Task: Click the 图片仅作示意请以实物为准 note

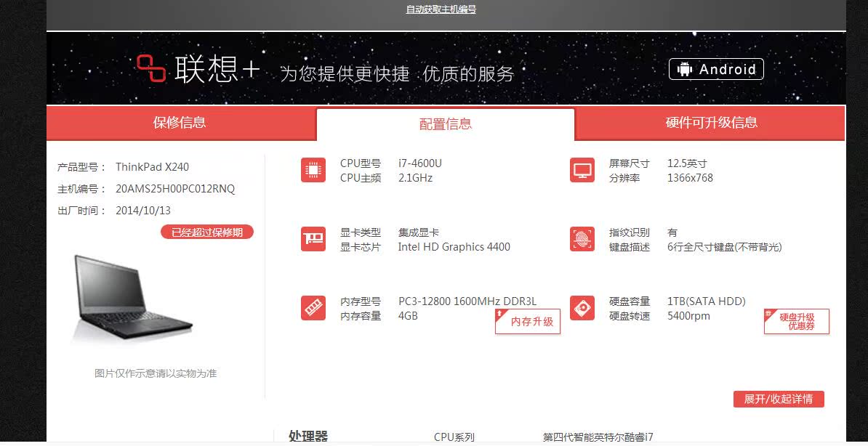Action: (x=156, y=373)
